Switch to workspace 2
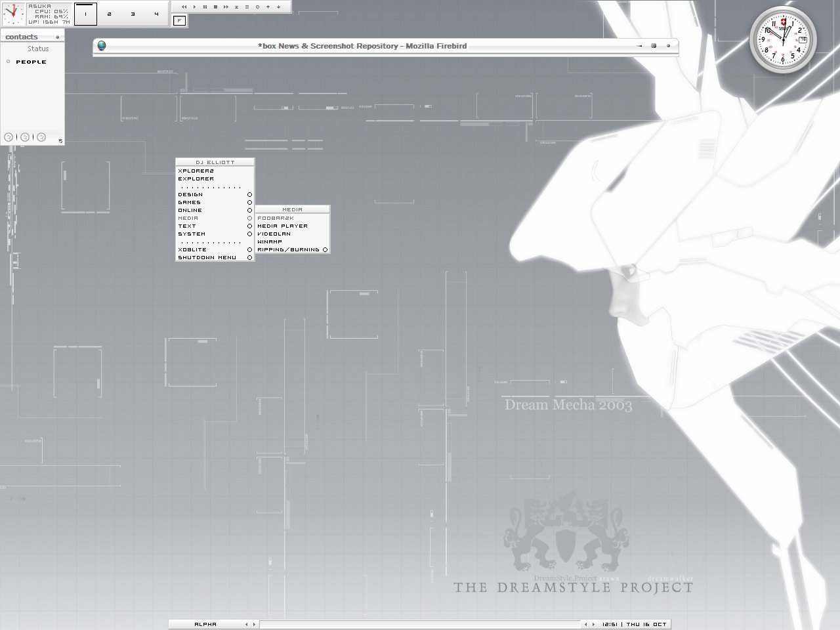 point(109,14)
